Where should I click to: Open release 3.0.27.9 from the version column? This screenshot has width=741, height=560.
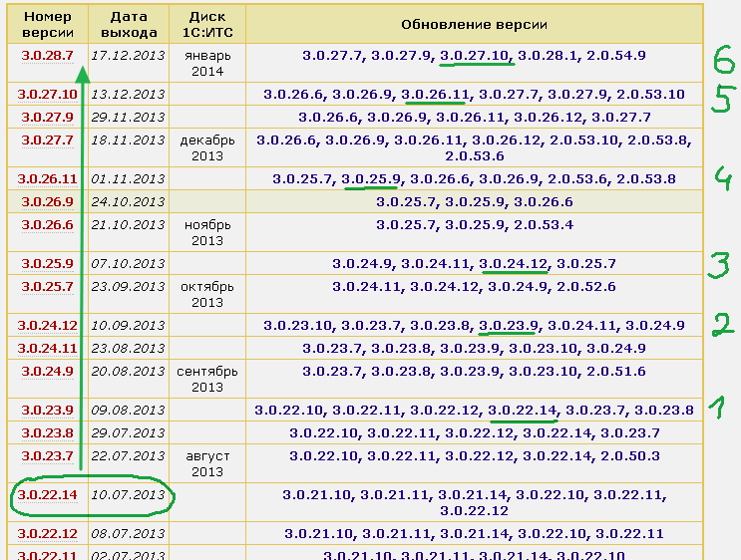coord(47,118)
